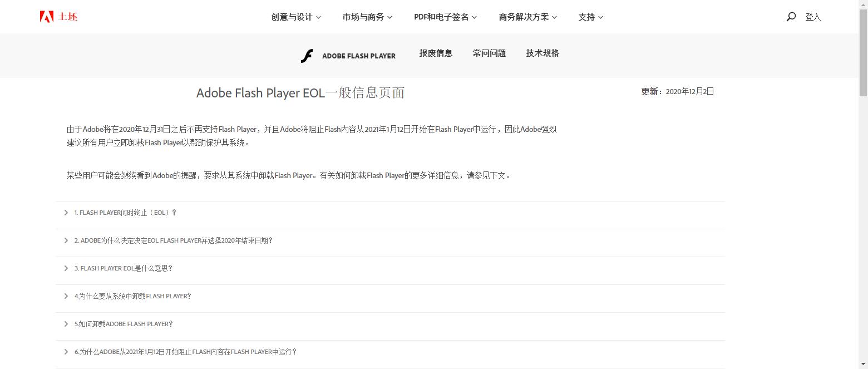Image resolution: width=868 pixels, height=369 pixels.
Task: Click the paragraph starting 由于Adobe将在2020年12月31日
Action: click(x=312, y=136)
